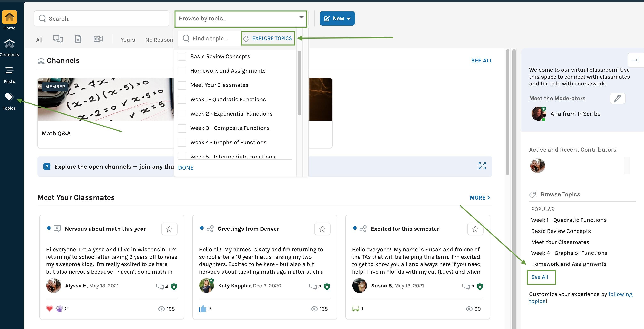Screen dimensions: 644x329
Task: Filter by discussion posts icon
Action: tap(58, 39)
